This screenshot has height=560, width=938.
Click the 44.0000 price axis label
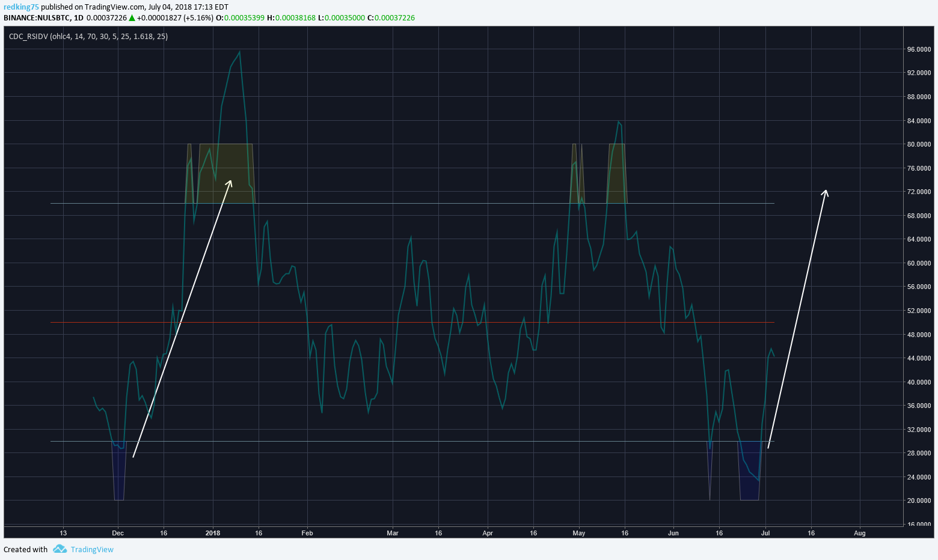tap(919, 358)
